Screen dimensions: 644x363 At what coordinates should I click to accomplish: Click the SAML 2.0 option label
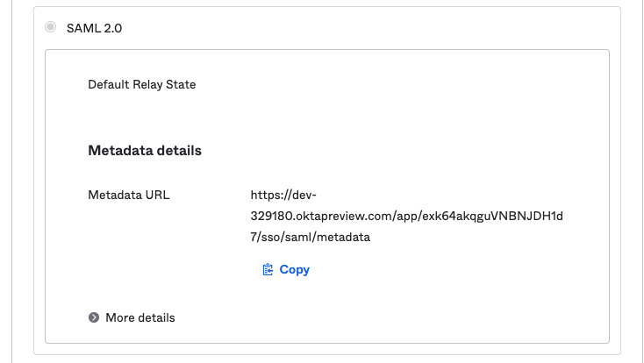94,28
